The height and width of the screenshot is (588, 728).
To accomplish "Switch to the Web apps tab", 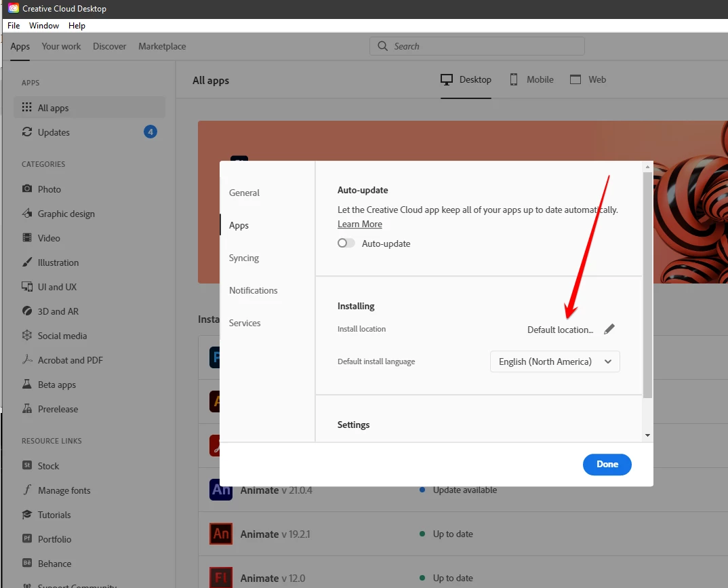I will click(588, 79).
